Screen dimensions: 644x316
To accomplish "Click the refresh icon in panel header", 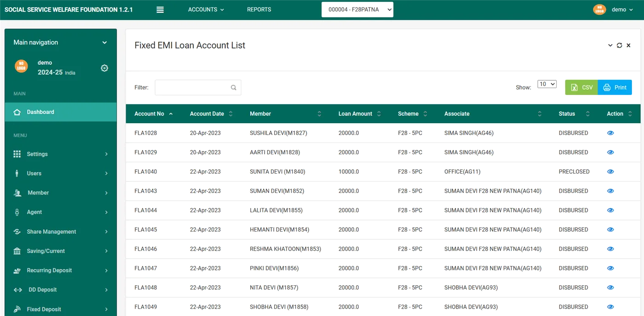I will [x=619, y=45].
